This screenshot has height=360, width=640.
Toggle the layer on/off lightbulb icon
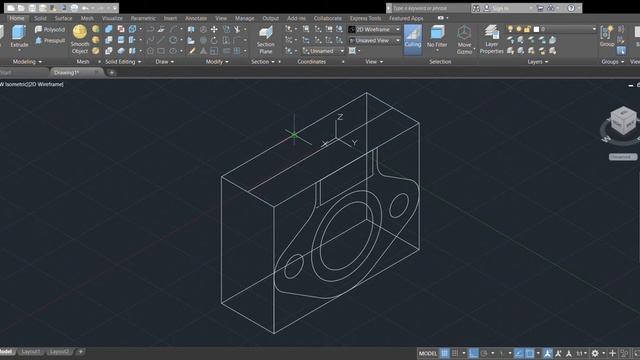[x=510, y=29]
